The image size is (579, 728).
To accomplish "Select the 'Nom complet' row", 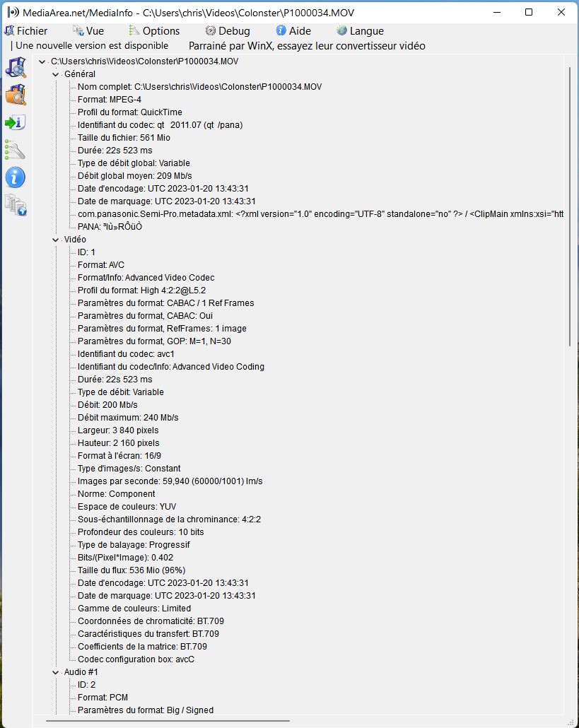I will (x=199, y=87).
